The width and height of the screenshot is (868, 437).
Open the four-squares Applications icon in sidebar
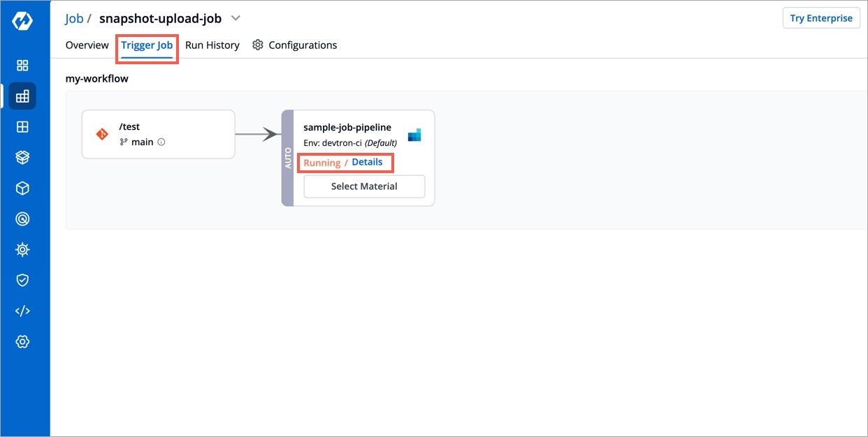tap(22, 66)
